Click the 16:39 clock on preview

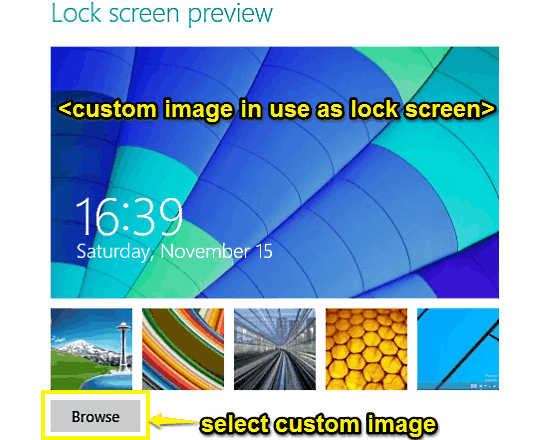click(129, 216)
